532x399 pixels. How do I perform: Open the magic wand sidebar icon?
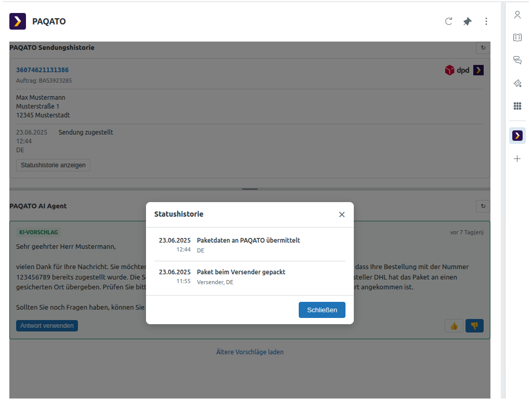tap(517, 83)
